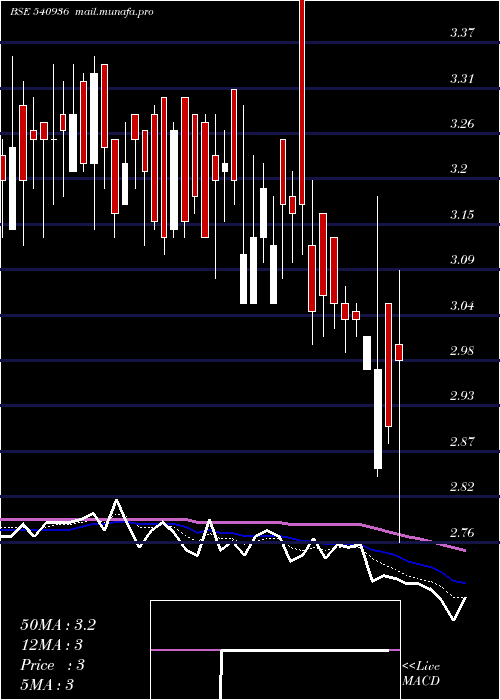Click the 3.37 price axis label
500x700 pixels.
(x=462, y=33)
